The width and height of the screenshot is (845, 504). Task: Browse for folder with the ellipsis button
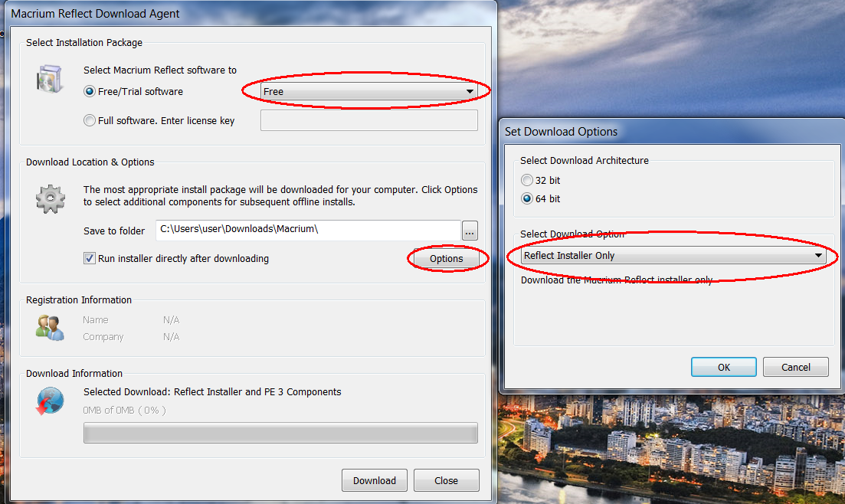point(470,231)
